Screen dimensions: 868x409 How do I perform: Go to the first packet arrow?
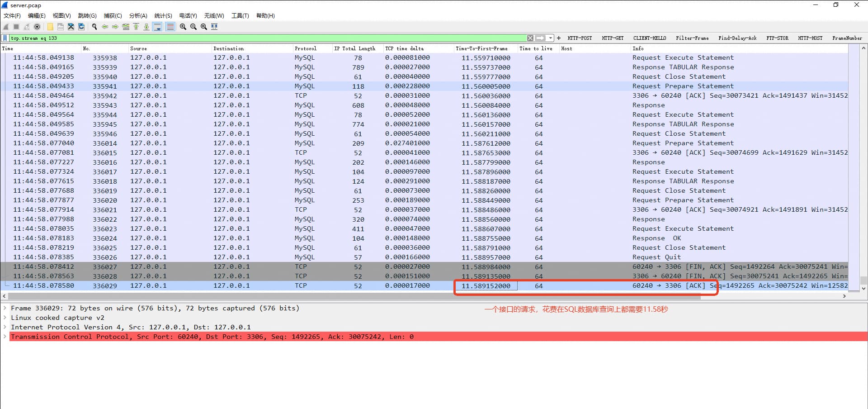click(x=136, y=27)
